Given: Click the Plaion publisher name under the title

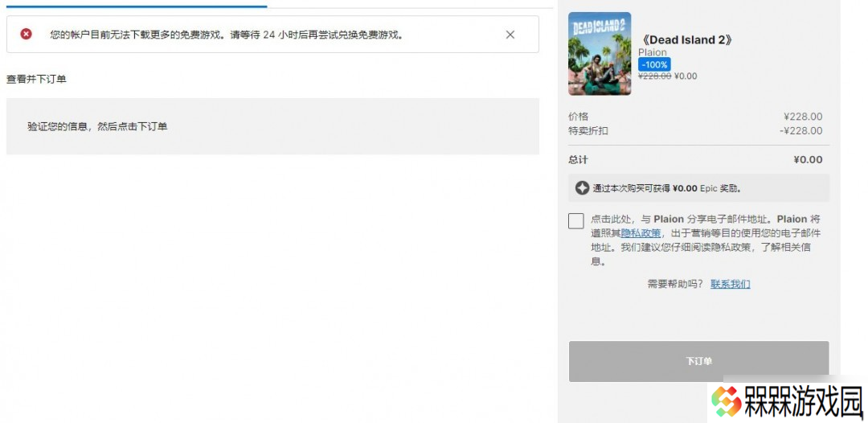Looking at the screenshot, I should [653, 52].
